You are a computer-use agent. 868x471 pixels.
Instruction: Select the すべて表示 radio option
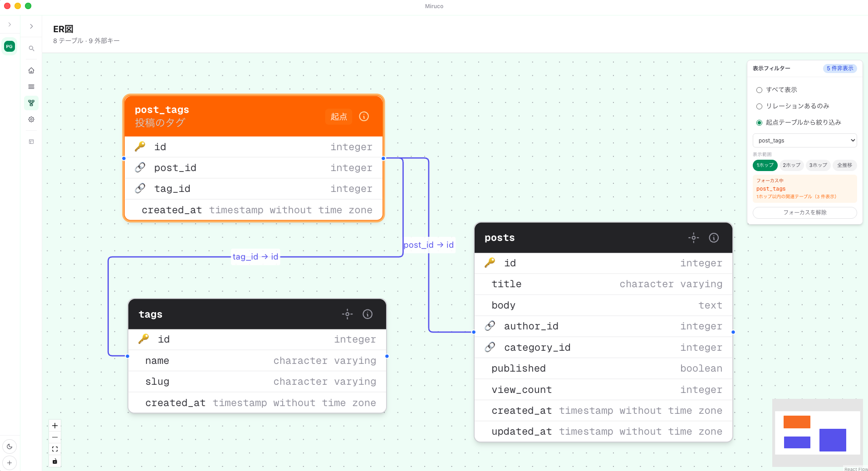(x=759, y=90)
